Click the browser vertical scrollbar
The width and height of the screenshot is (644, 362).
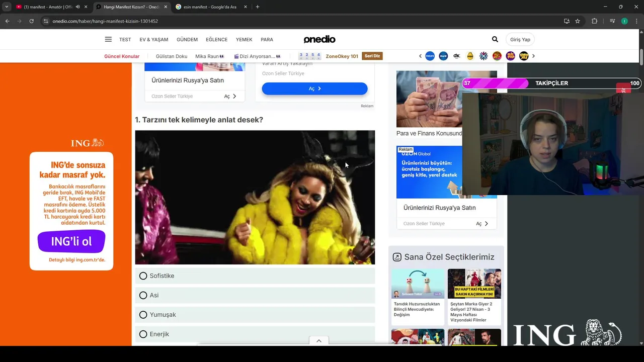[x=641, y=56]
